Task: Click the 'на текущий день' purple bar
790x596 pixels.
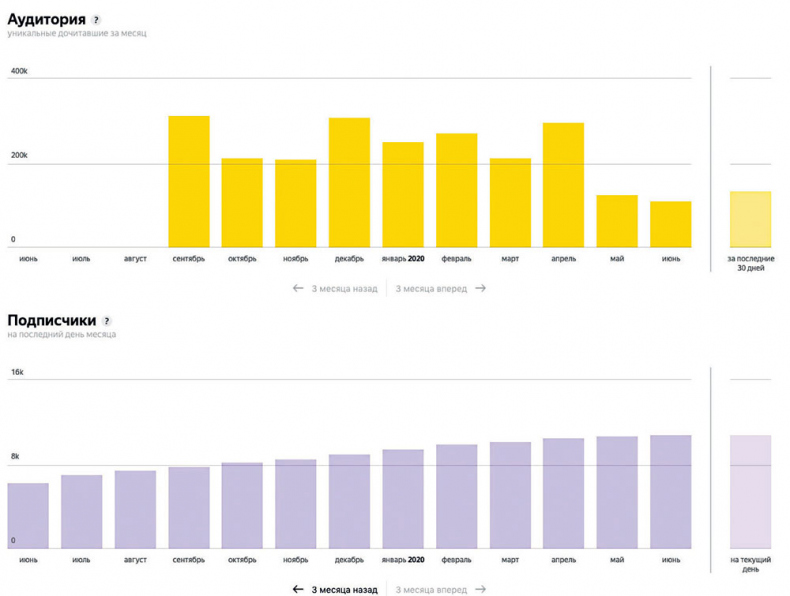Action: 750,491
